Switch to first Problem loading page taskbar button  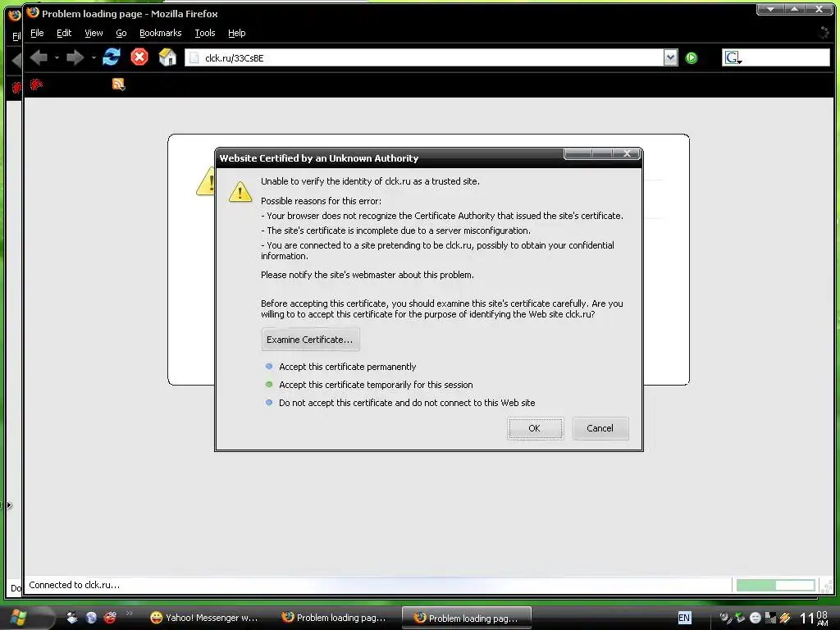pyautogui.click(x=335, y=618)
